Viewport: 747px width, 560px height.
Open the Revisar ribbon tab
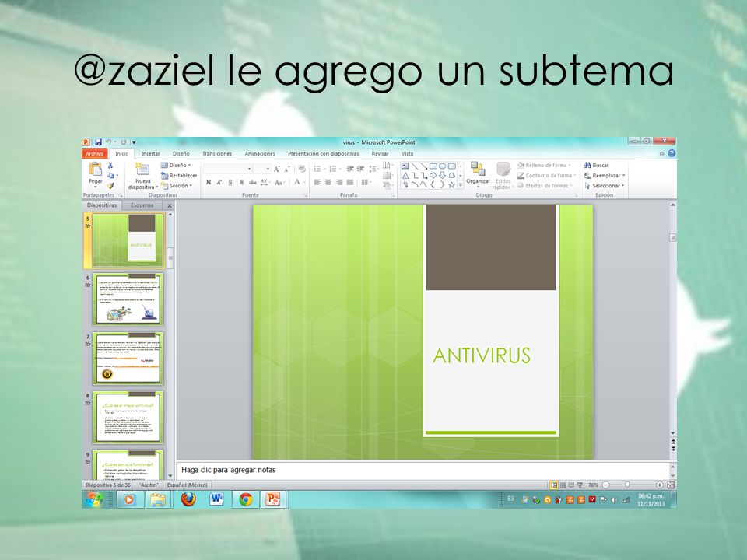[x=380, y=153]
